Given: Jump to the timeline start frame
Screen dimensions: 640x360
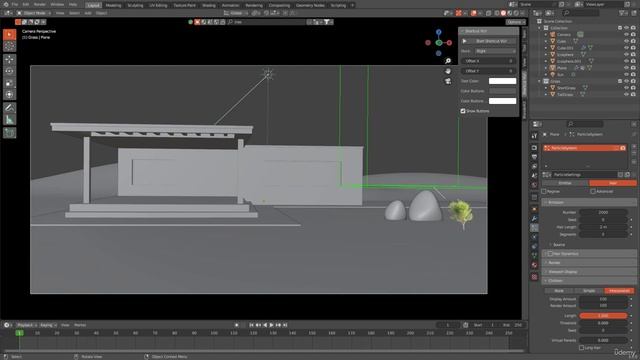Looking at the screenshot, I should coord(251,325).
